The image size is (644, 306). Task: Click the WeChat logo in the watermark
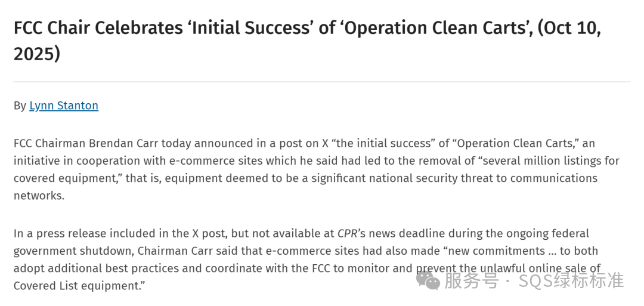428,280
